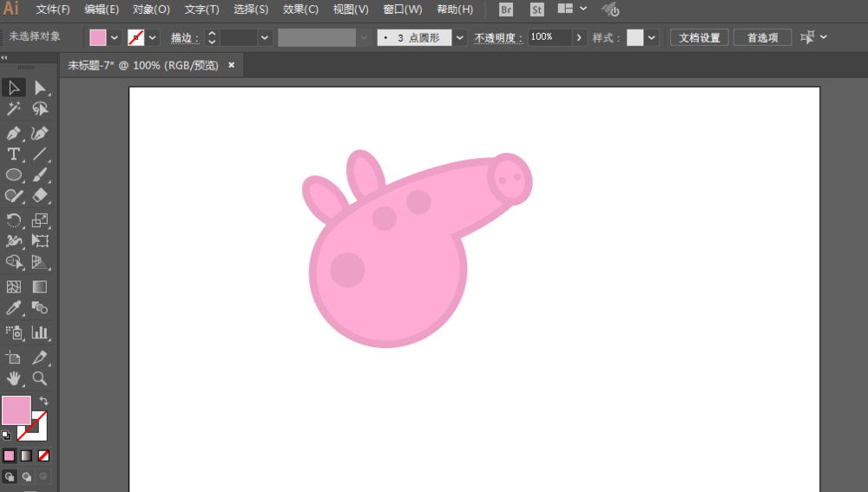Screen dimensions: 868x492
Task: Set paint mode to None
Action: click(x=43, y=456)
